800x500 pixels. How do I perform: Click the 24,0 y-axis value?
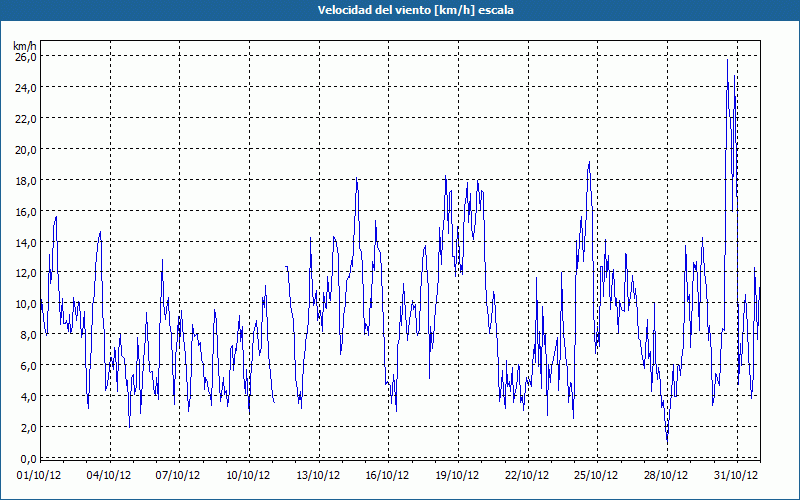click(26, 88)
